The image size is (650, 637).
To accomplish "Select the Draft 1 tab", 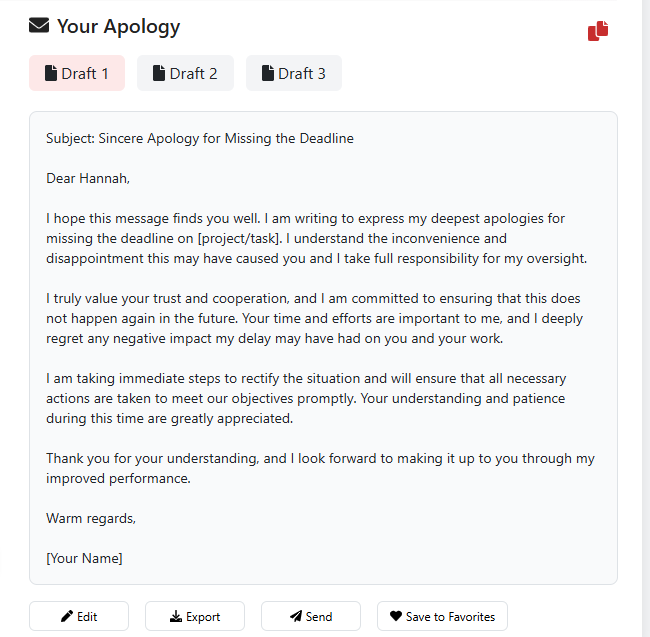I will click(77, 73).
